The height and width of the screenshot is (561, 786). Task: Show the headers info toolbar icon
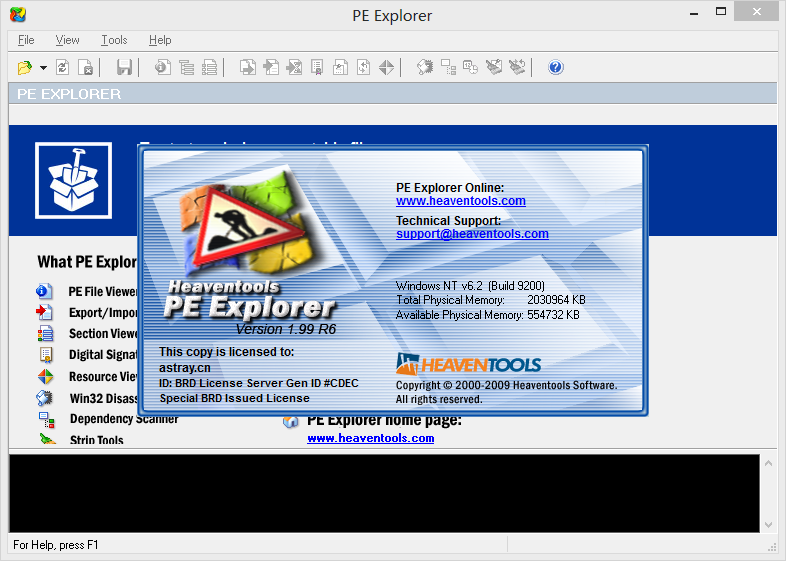tap(163, 67)
